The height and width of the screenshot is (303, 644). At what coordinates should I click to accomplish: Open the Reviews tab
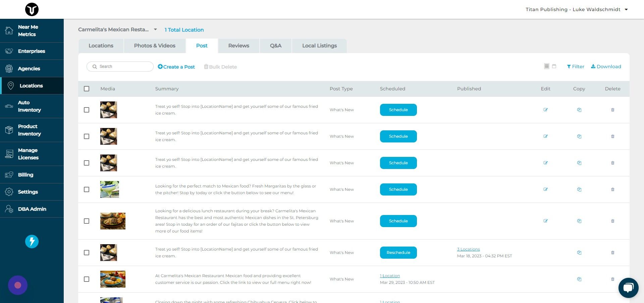[239, 46]
